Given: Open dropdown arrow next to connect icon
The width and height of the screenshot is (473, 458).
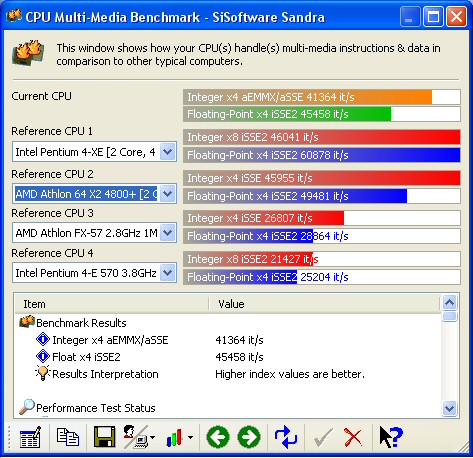Looking at the screenshot, I should pos(152,437).
